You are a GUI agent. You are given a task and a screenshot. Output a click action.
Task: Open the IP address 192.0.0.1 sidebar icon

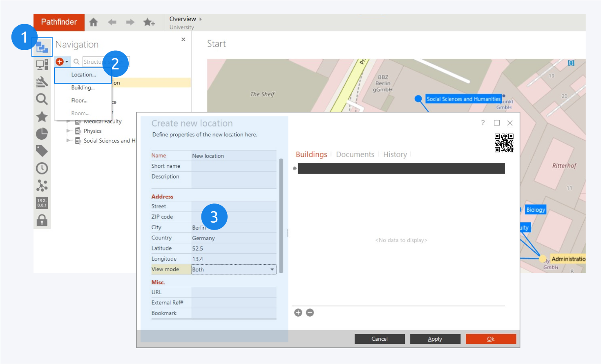[42, 203]
